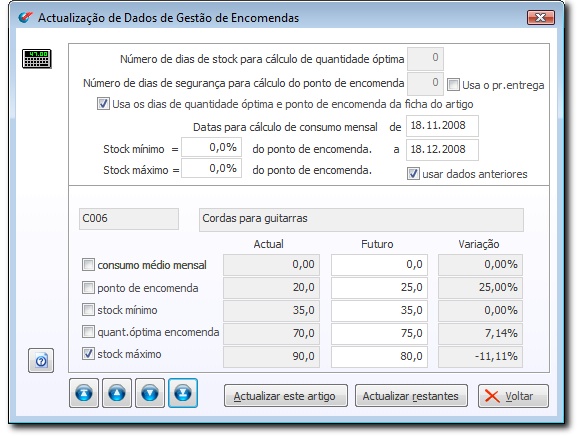Jump to last record navigation arrow
This screenshot has height=437, width=584.
(x=183, y=393)
